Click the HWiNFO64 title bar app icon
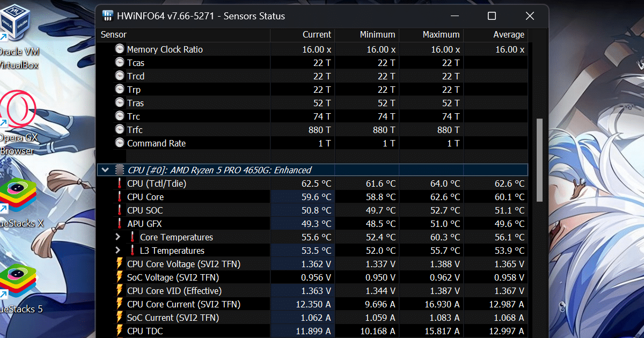This screenshot has width=644, height=338. (x=108, y=16)
